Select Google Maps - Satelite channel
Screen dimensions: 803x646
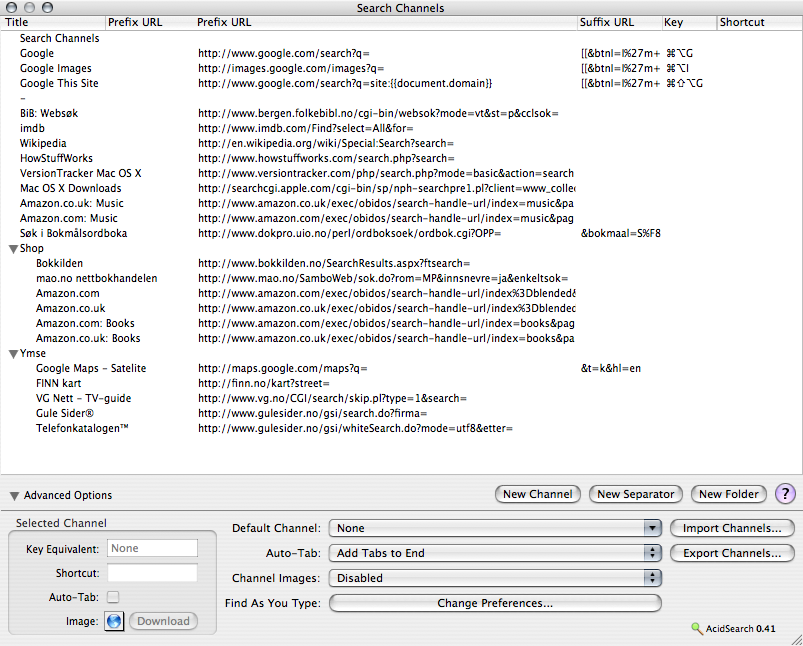(91, 368)
